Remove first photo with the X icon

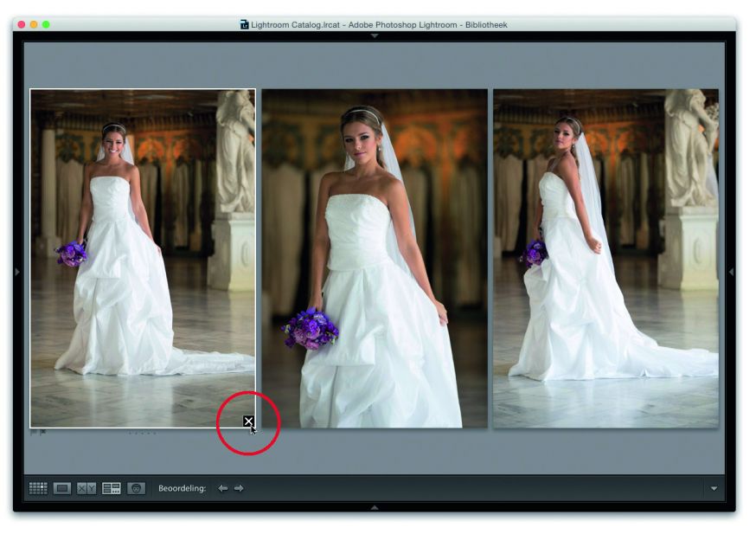[x=248, y=421]
